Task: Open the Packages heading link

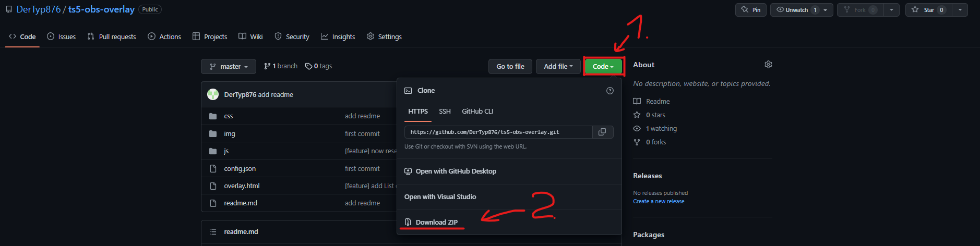Action: (x=649, y=235)
